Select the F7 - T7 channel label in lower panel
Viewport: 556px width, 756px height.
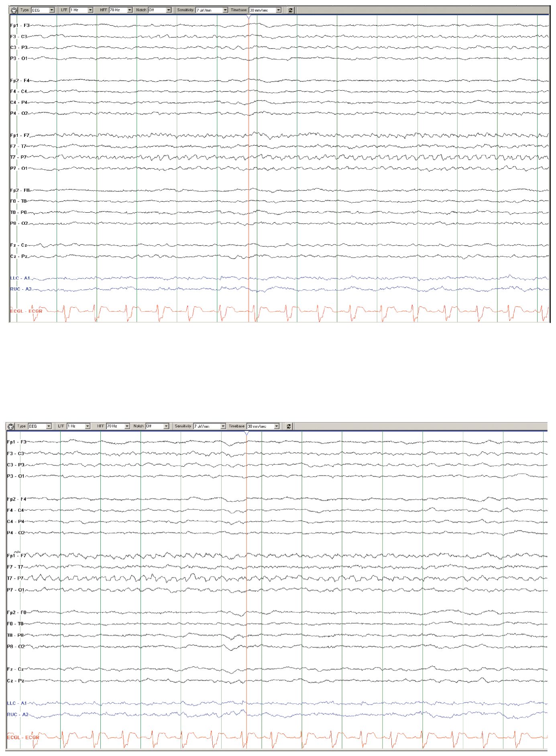click(15, 567)
